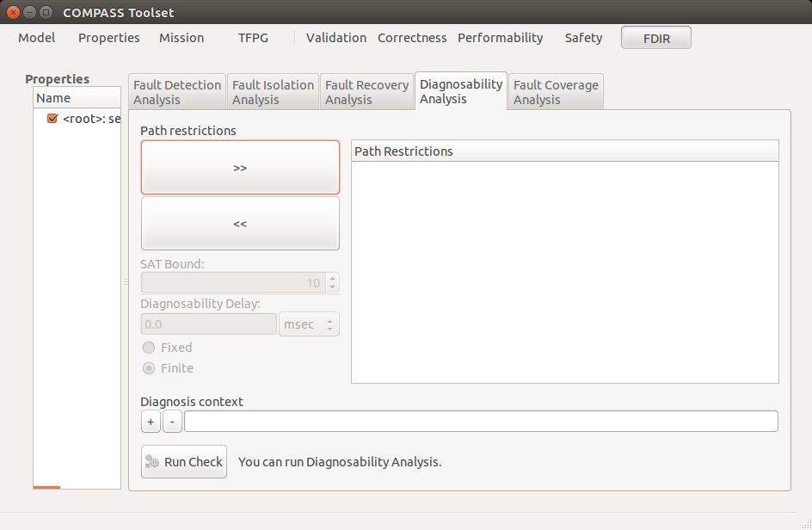This screenshot has width=812, height=530.
Task: Select the Finite radio button
Action: point(149,368)
